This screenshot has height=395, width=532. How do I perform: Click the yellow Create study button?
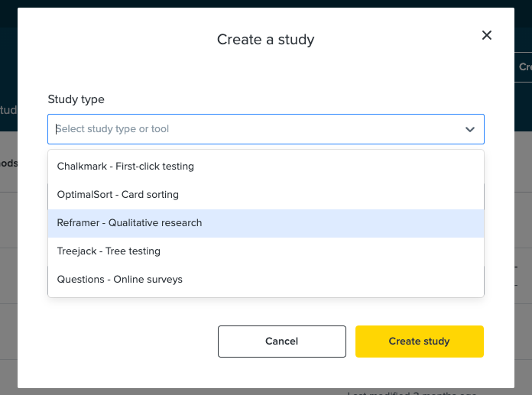[x=420, y=342]
